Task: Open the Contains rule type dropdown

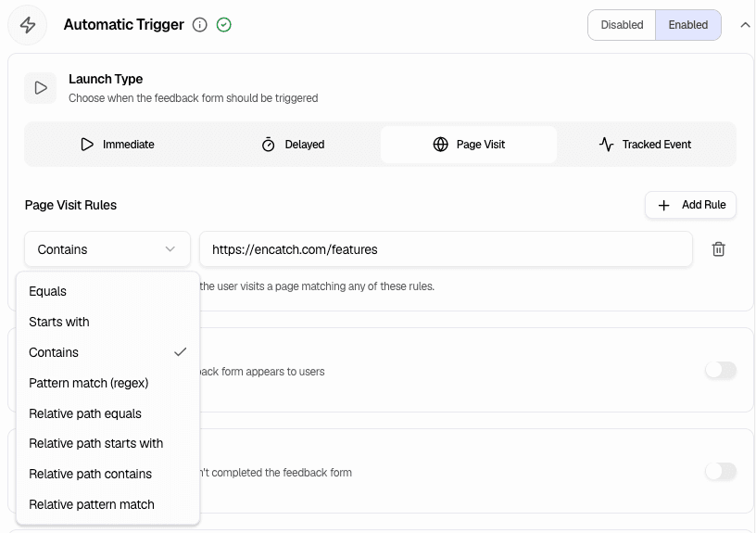Action: point(107,249)
